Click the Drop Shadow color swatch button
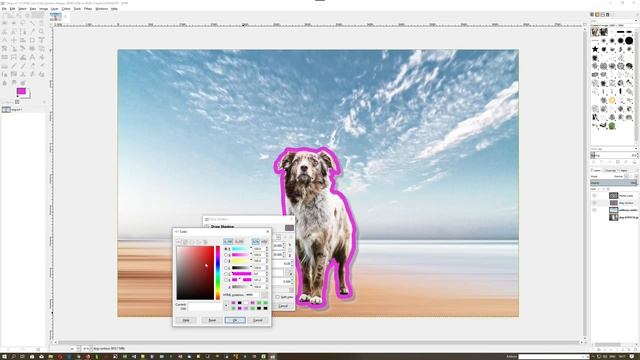Image resolution: width=640 pixels, height=360 pixels. pyautogui.click(x=289, y=227)
